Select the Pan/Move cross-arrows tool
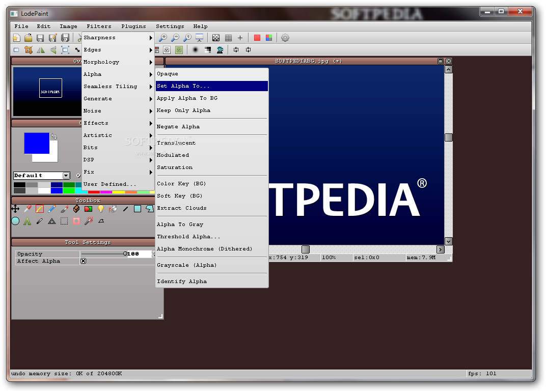The width and height of the screenshot is (546, 392). pyautogui.click(x=15, y=209)
